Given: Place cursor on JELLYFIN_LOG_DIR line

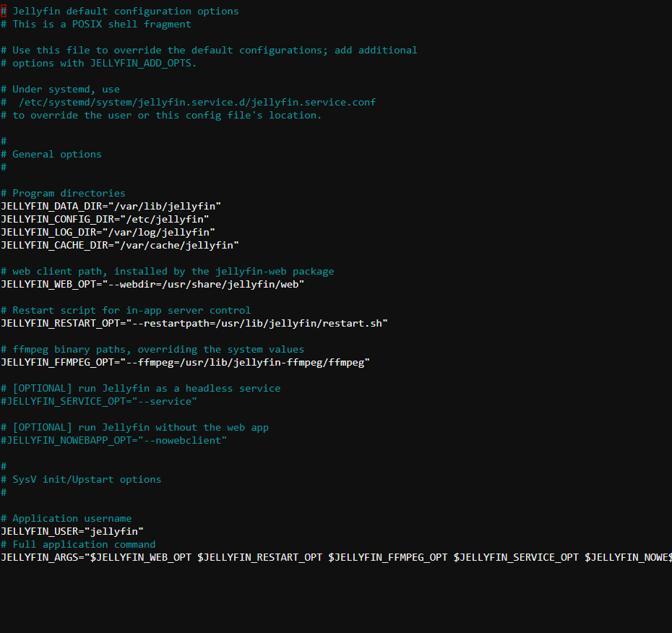Looking at the screenshot, I should click(108, 232).
